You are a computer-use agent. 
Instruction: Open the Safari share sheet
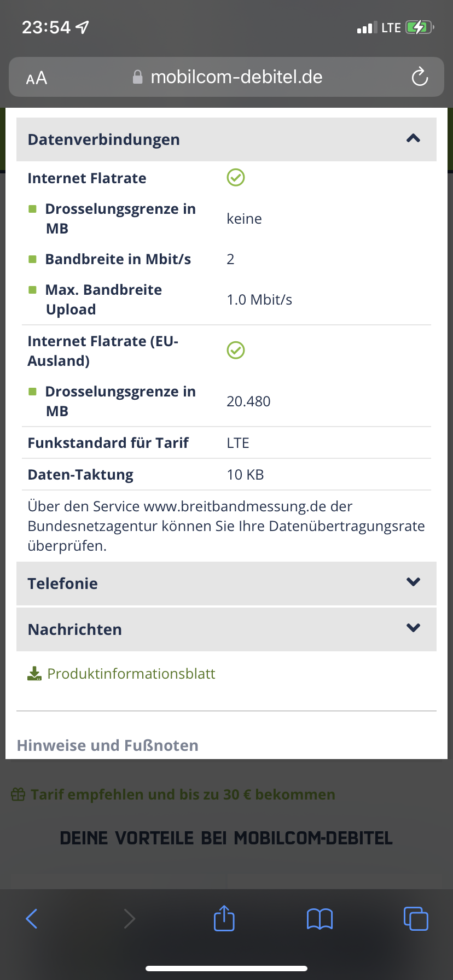click(224, 918)
